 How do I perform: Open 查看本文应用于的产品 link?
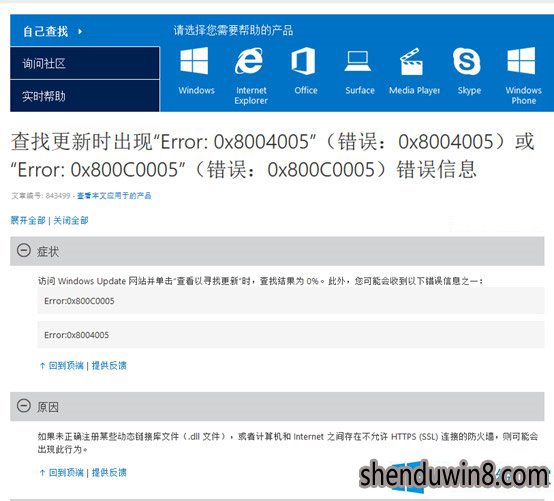pos(114,195)
